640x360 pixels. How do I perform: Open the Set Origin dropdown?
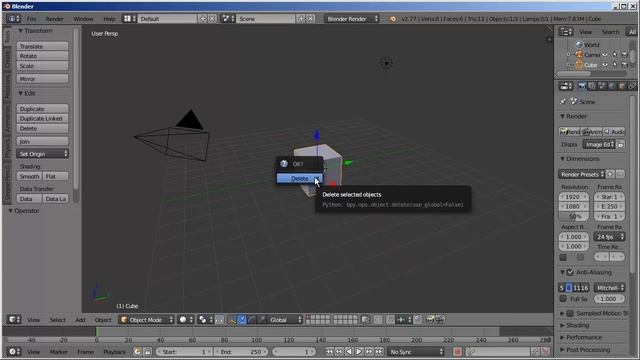pos(42,154)
